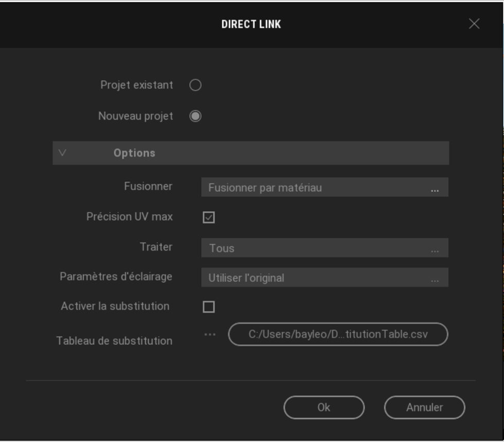Click the substitution table file path field

[x=338, y=334]
